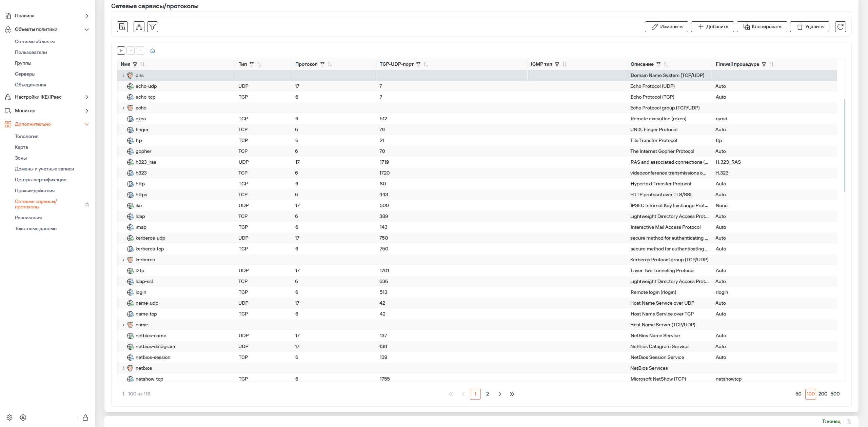Go back using the left arrow navigation
The width and height of the screenshot is (868, 427).
pos(121,50)
